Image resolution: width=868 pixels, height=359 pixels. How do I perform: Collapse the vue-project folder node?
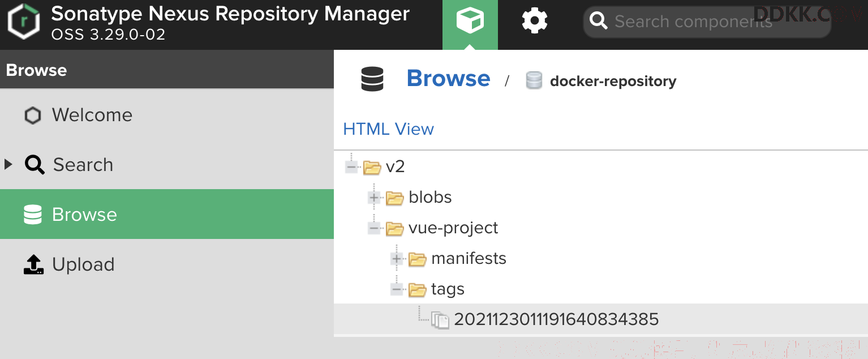tap(374, 228)
